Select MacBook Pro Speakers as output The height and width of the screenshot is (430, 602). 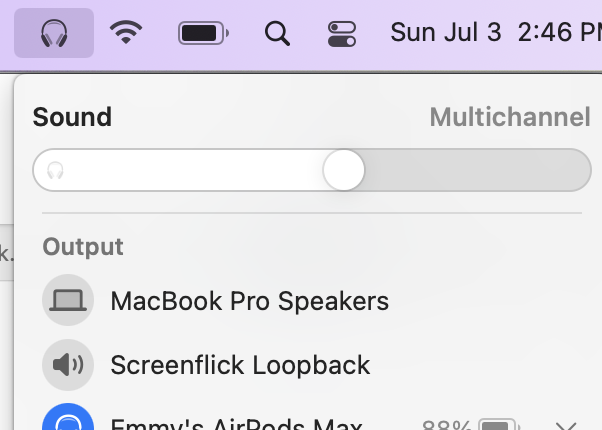(x=249, y=300)
